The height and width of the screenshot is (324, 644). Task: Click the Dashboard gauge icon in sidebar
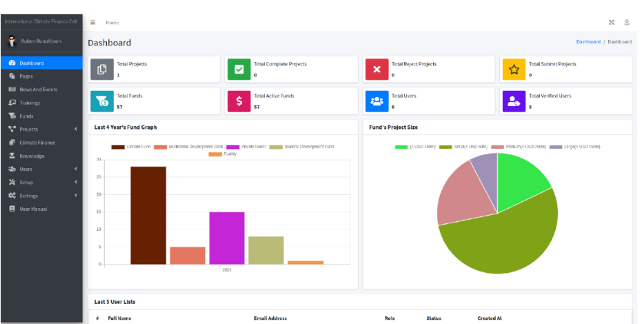click(x=12, y=63)
